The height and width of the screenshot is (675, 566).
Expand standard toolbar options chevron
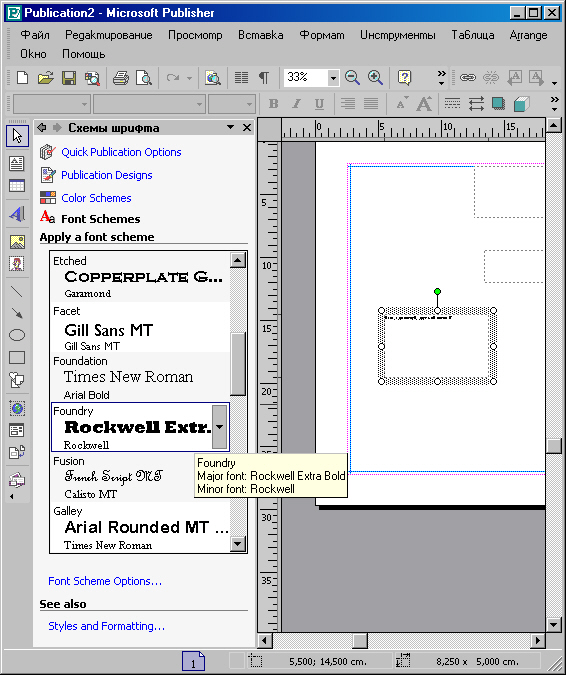click(441, 78)
